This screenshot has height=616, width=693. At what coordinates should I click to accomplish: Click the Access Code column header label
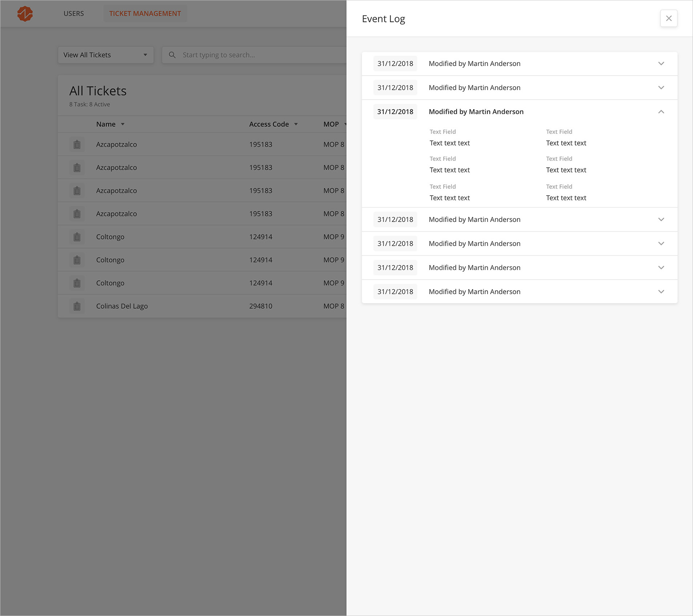[x=269, y=124]
